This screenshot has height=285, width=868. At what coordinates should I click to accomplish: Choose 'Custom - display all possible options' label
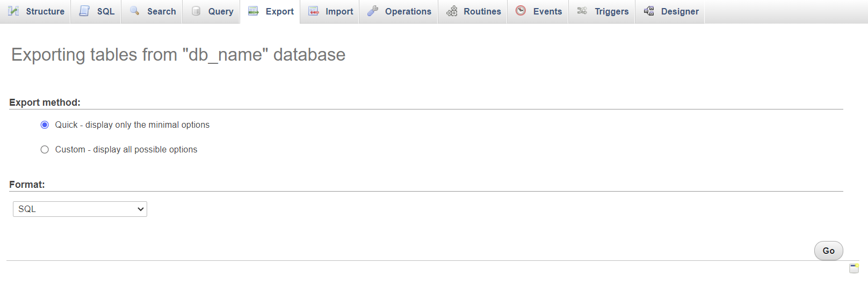tap(126, 150)
